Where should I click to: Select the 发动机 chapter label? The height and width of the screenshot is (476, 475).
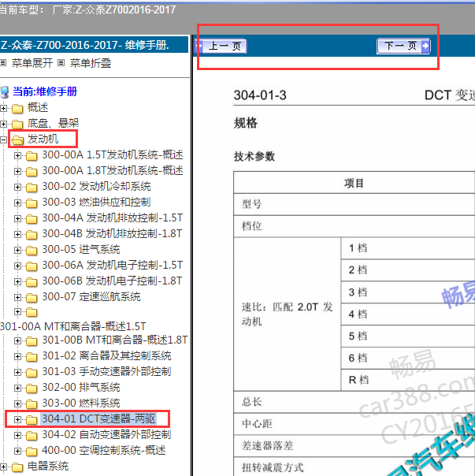(43, 139)
